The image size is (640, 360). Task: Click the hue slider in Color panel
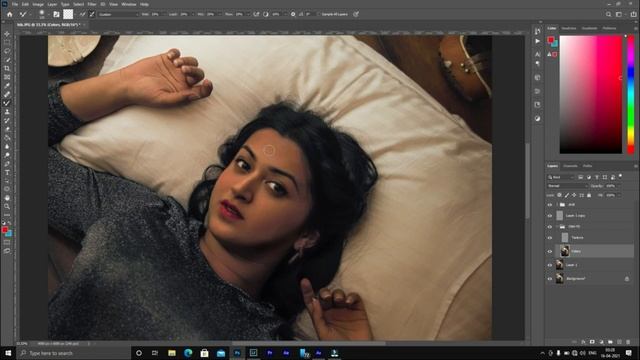tap(631, 94)
